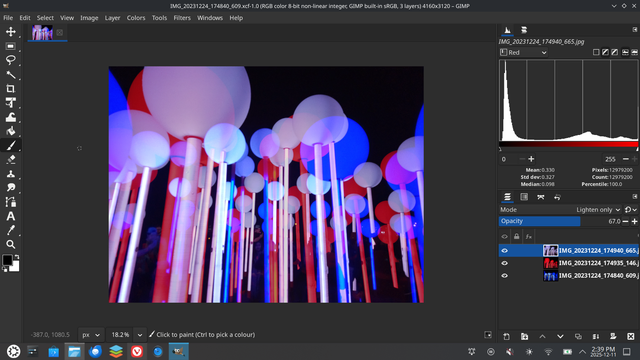Select the Unified Transform tool

click(11, 103)
